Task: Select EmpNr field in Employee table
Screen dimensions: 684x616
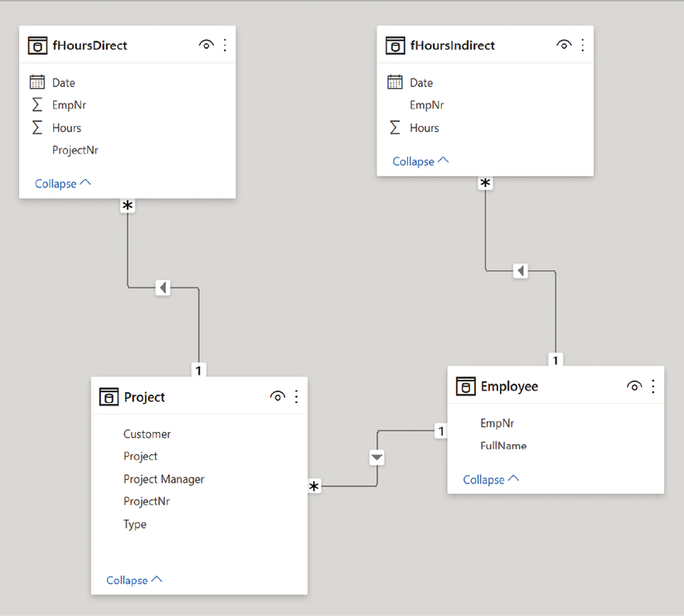Action: coord(497,423)
